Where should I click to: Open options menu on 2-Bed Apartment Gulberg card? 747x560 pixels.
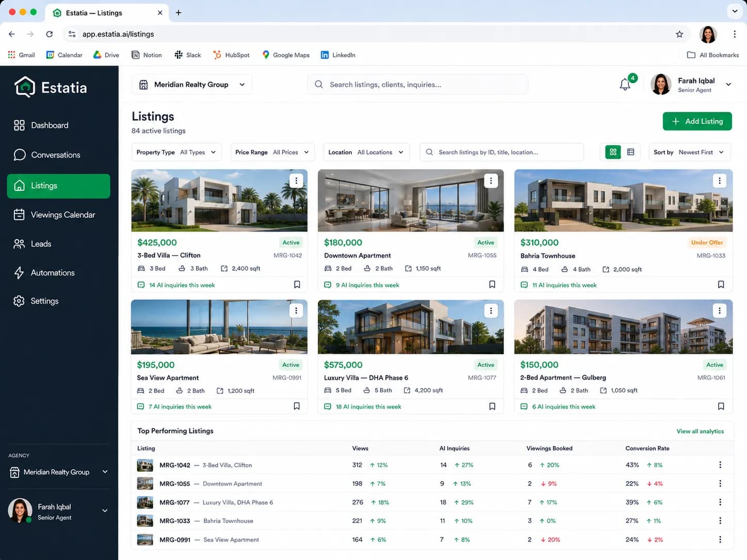tap(720, 310)
